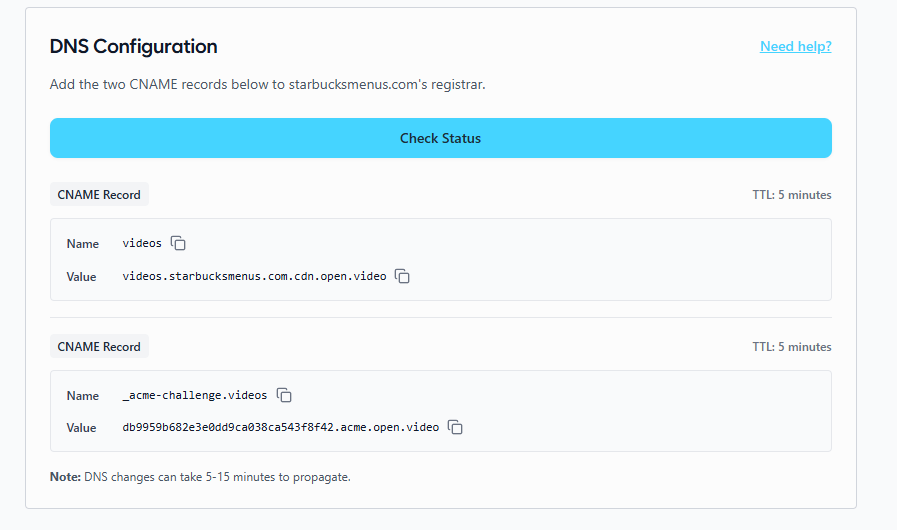Click TTL label of second CNAME record

point(791,347)
